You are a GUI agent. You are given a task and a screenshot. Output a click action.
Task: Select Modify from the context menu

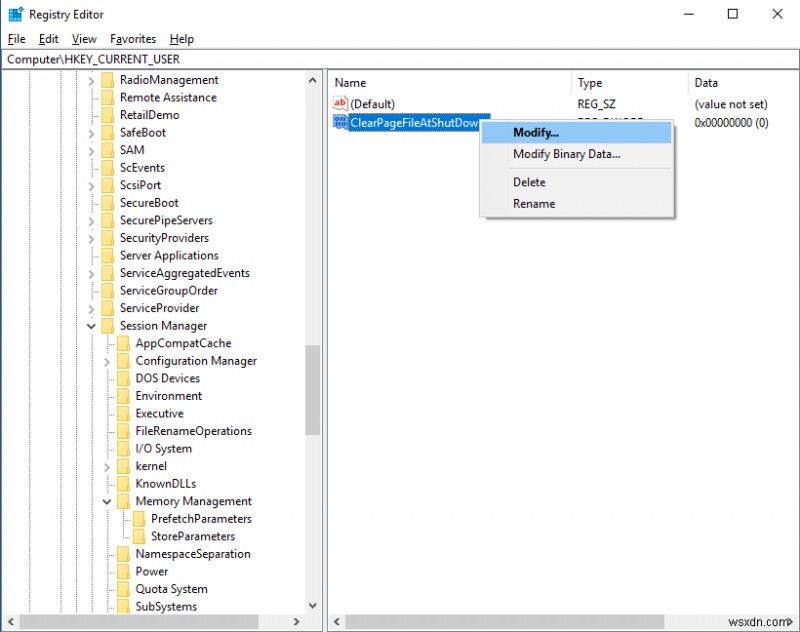pyautogui.click(x=536, y=132)
